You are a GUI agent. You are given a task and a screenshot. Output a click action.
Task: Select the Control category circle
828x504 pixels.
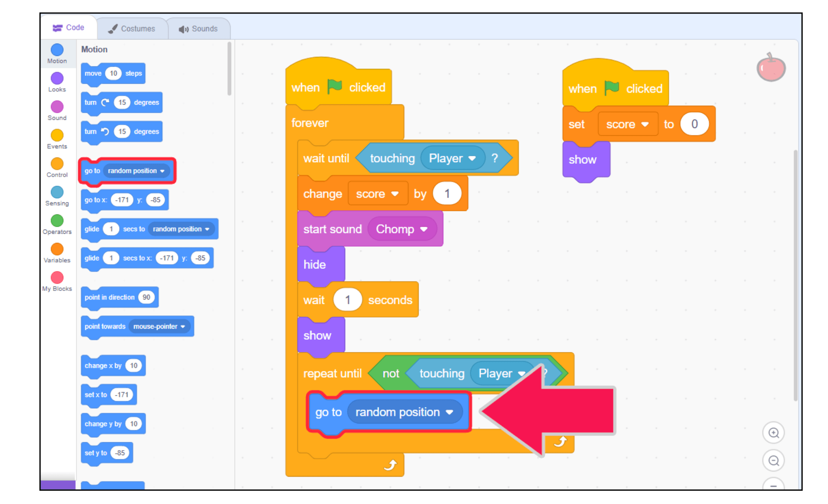(x=57, y=164)
